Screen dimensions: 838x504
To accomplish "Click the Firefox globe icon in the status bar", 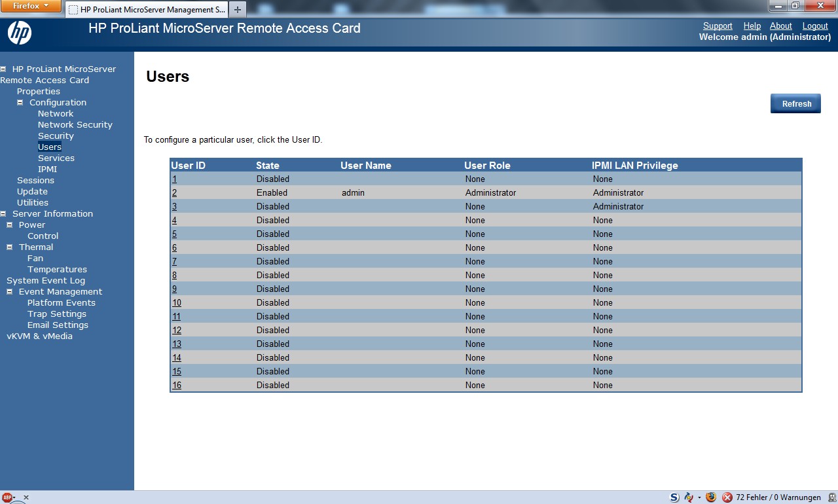I will pos(711,497).
